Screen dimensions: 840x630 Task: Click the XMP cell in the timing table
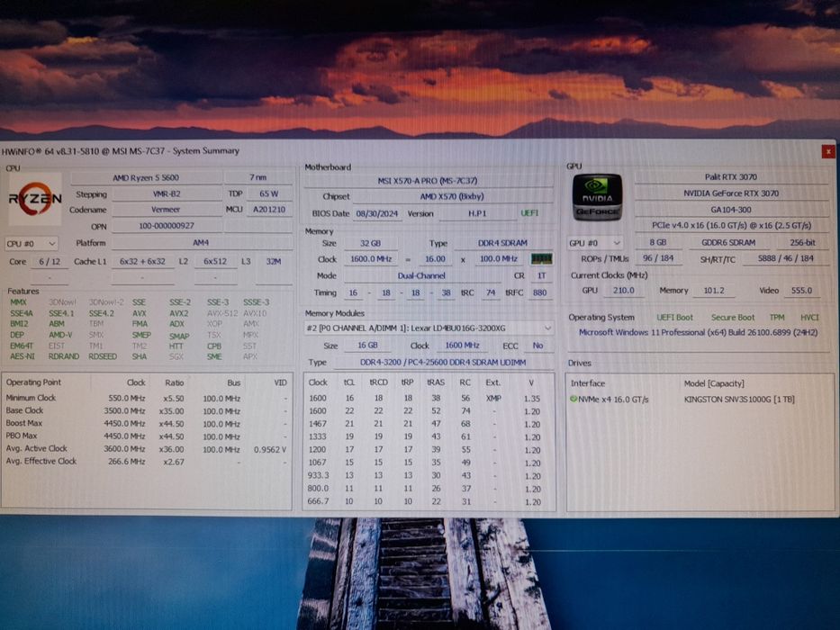[x=493, y=399]
